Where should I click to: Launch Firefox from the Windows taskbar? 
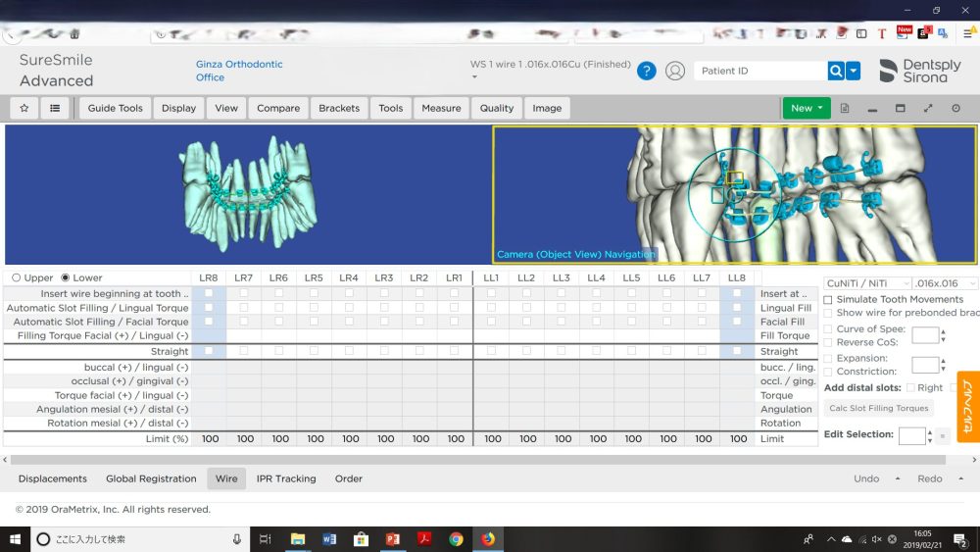pos(488,538)
